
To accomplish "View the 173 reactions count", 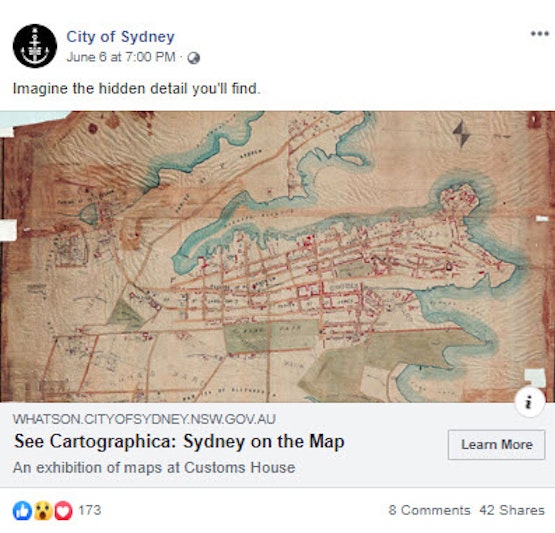I will (90, 510).
